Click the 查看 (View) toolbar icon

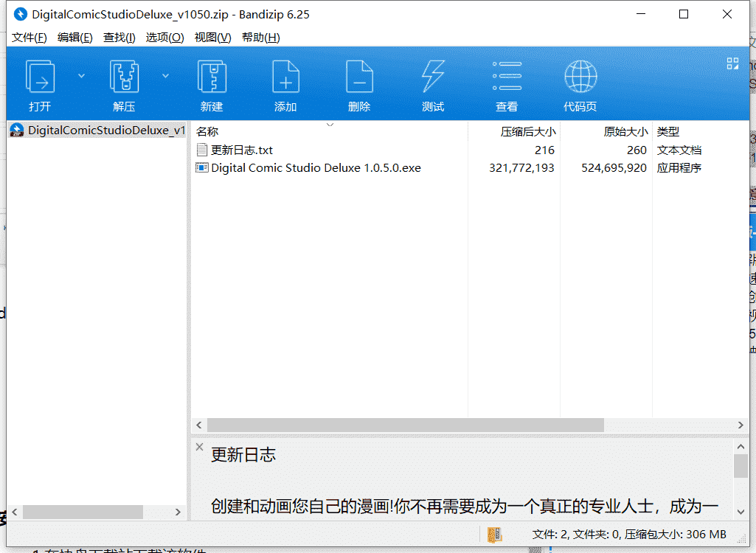click(507, 85)
